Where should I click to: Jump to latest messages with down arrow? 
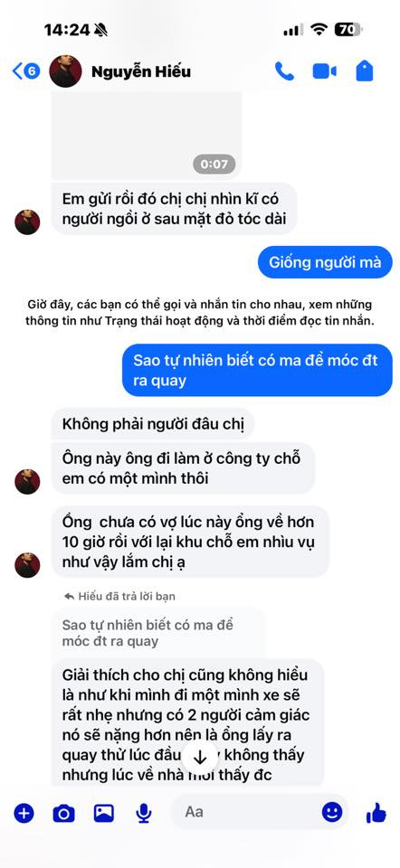coord(200,758)
